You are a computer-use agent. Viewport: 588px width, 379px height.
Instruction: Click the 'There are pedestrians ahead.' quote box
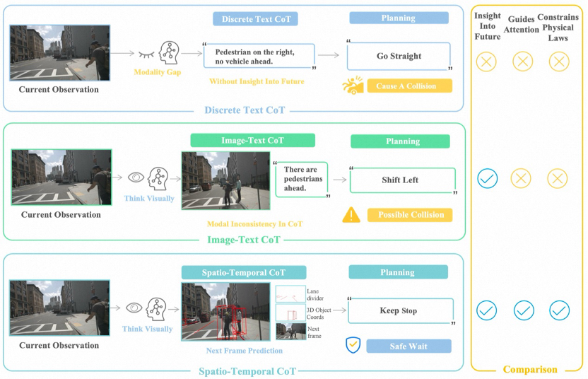[x=302, y=179]
